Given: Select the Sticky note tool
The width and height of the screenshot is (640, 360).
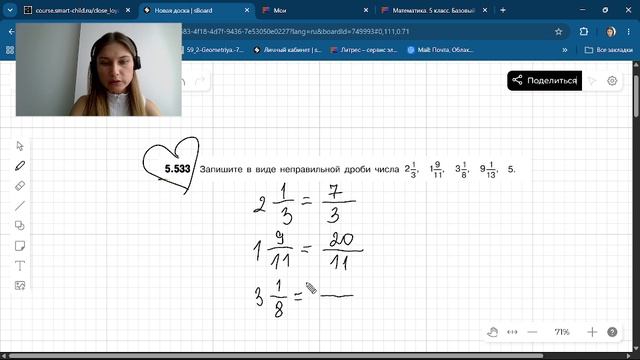Looking at the screenshot, I should coord(20,245).
